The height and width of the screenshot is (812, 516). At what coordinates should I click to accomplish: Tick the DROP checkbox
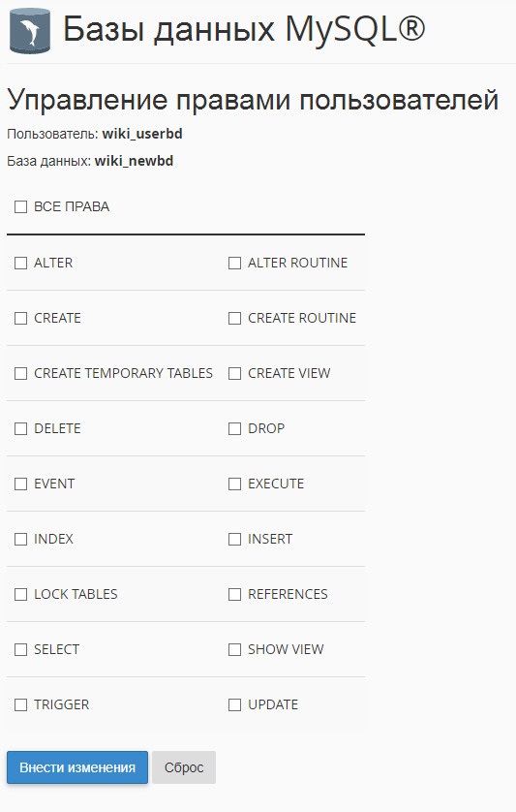[234, 429]
